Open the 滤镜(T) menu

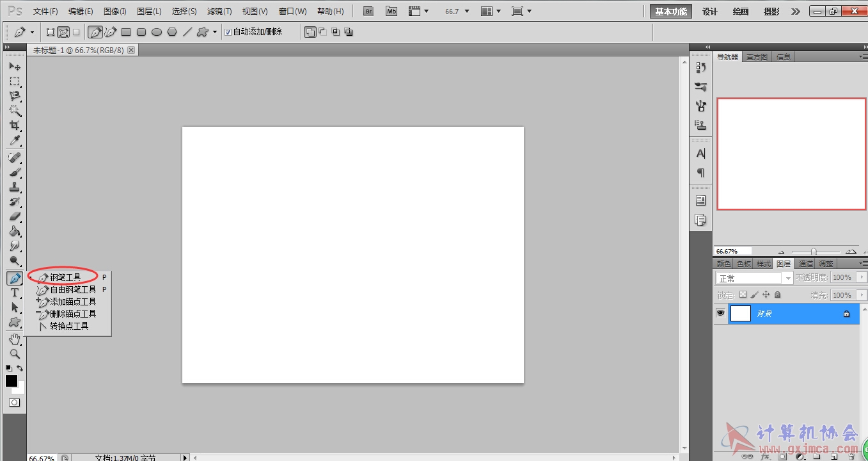[x=219, y=12]
